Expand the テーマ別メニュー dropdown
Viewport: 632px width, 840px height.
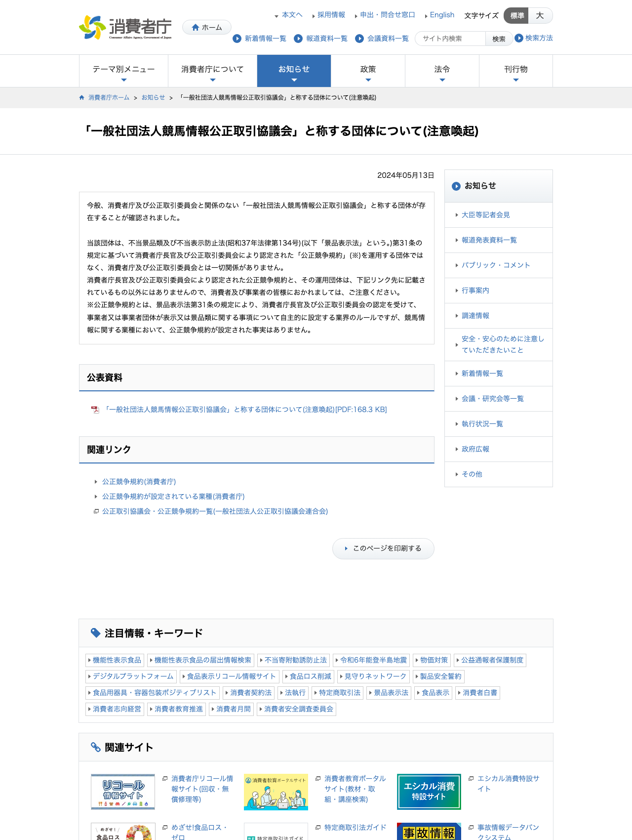tap(123, 71)
